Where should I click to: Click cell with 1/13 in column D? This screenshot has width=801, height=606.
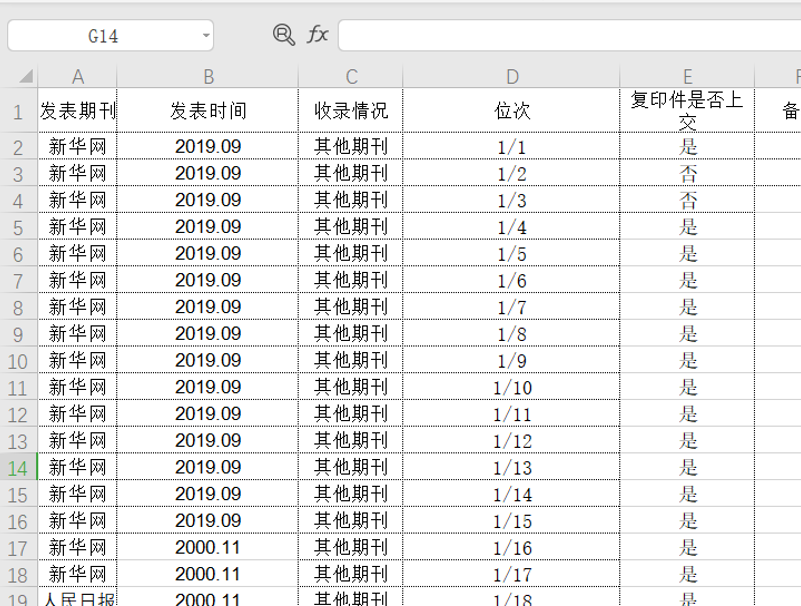[x=512, y=467]
